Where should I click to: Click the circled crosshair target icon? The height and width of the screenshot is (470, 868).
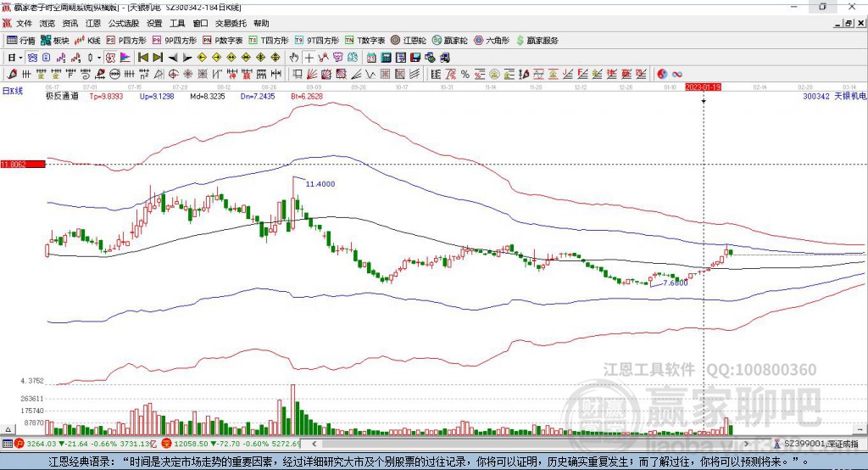(173, 74)
